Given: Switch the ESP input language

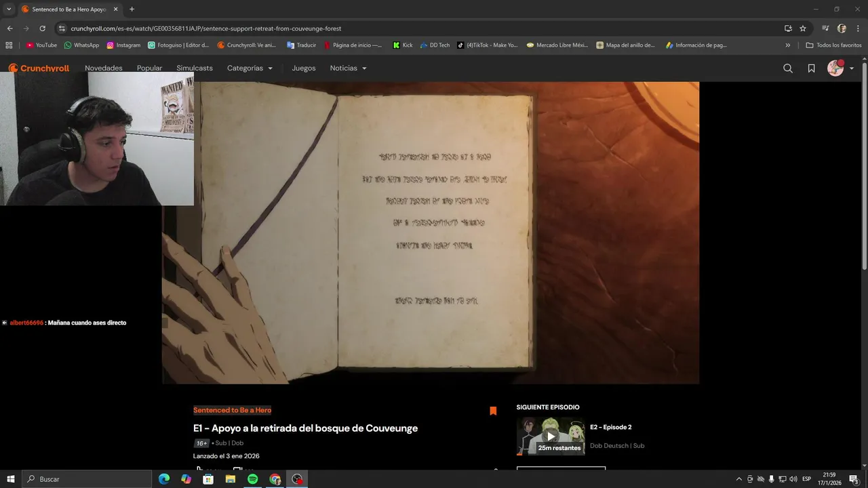Looking at the screenshot, I should tap(807, 479).
